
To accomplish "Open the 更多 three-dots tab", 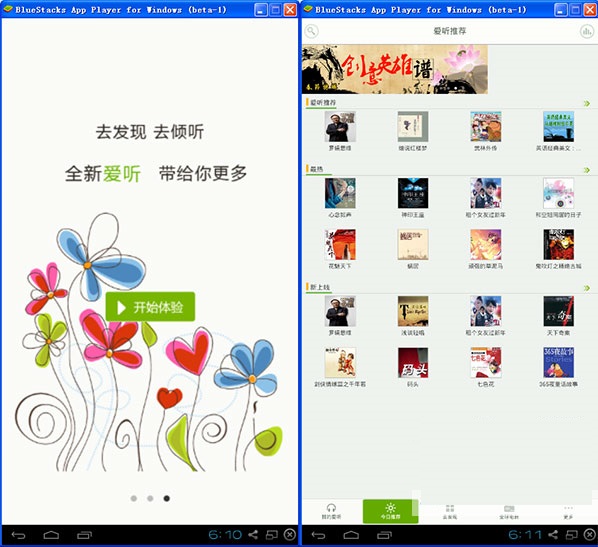I will point(568,511).
